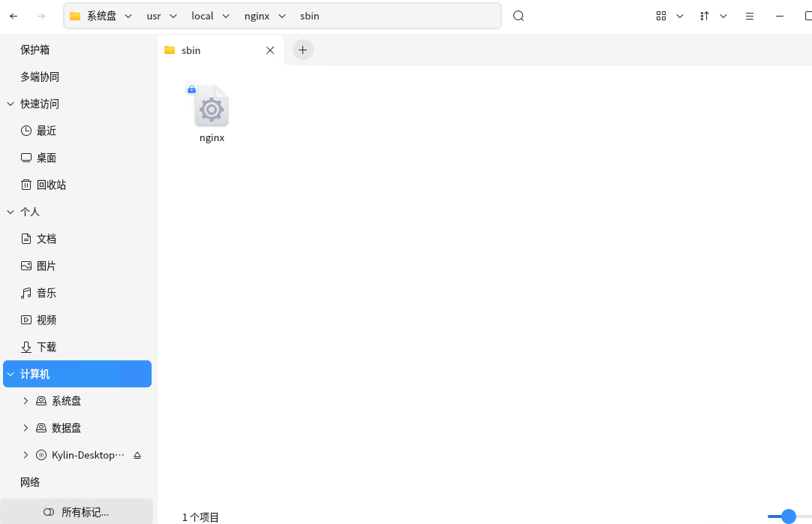Navigate to local in the path bar

tap(203, 16)
